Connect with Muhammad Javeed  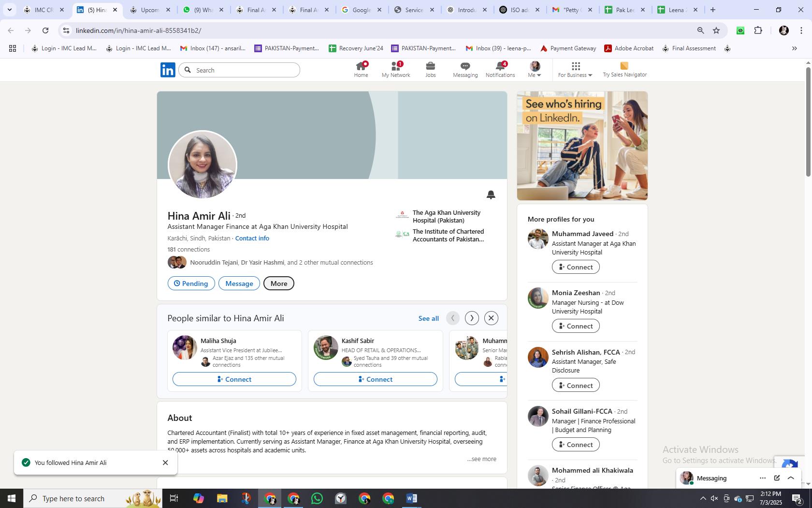576,267
